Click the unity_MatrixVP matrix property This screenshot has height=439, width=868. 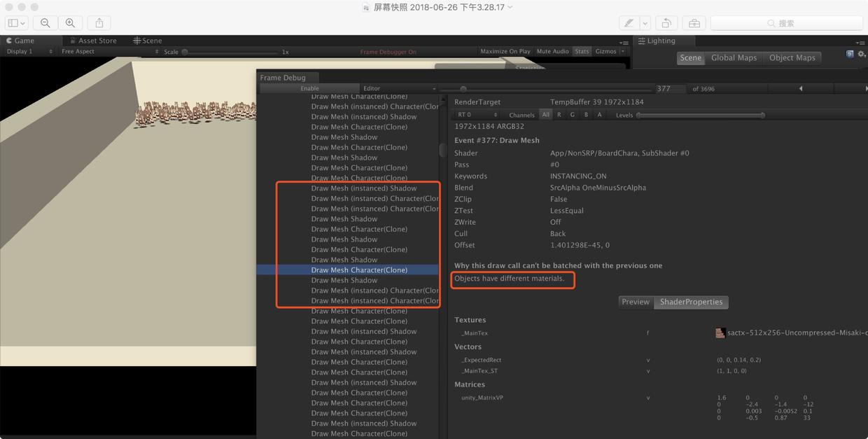coord(482,398)
